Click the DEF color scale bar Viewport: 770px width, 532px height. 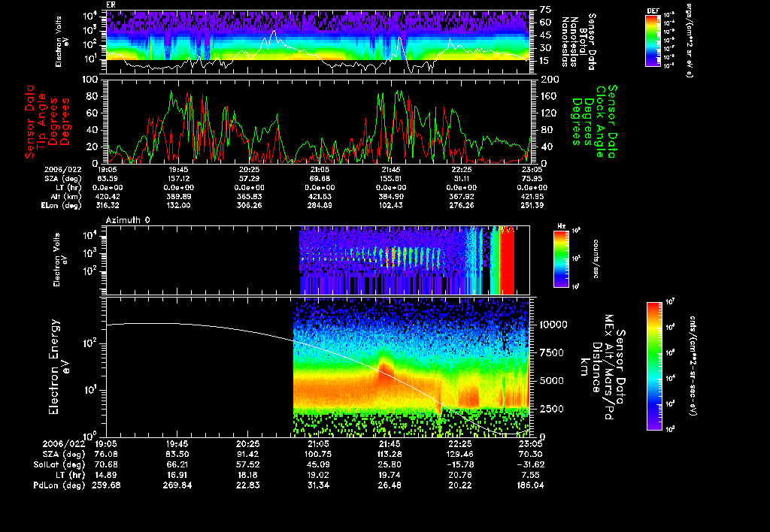click(x=653, y=41)
